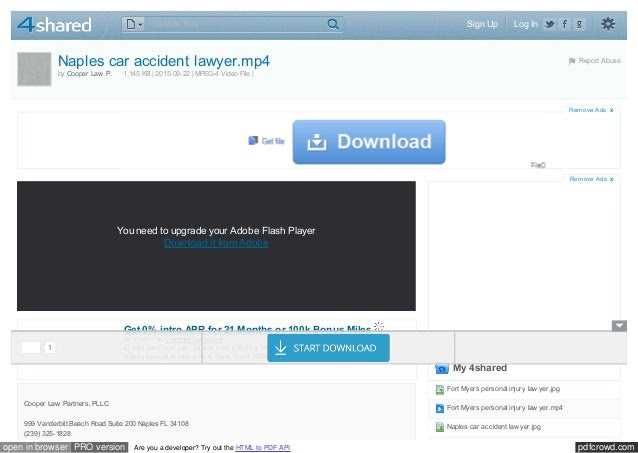The image size is (638, 453).
Task: Click the image icon beside Fort Myers lawyer.jpg
Action: click(440, 390)
